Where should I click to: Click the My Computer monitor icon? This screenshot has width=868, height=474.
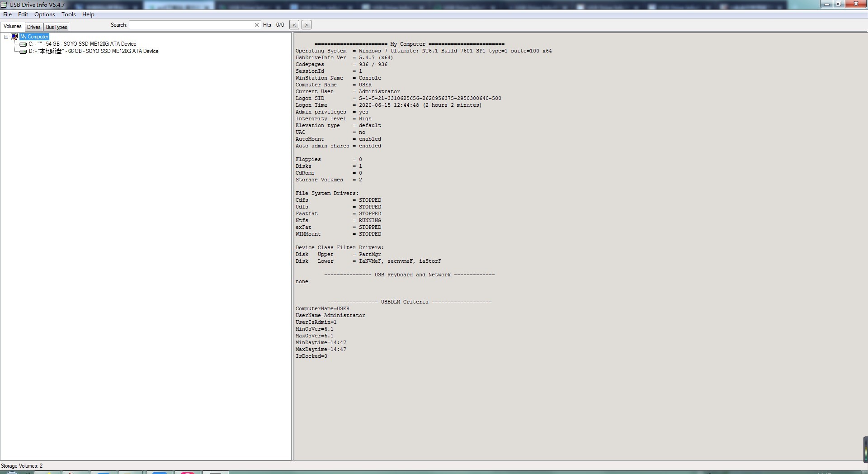click(14, 37)
